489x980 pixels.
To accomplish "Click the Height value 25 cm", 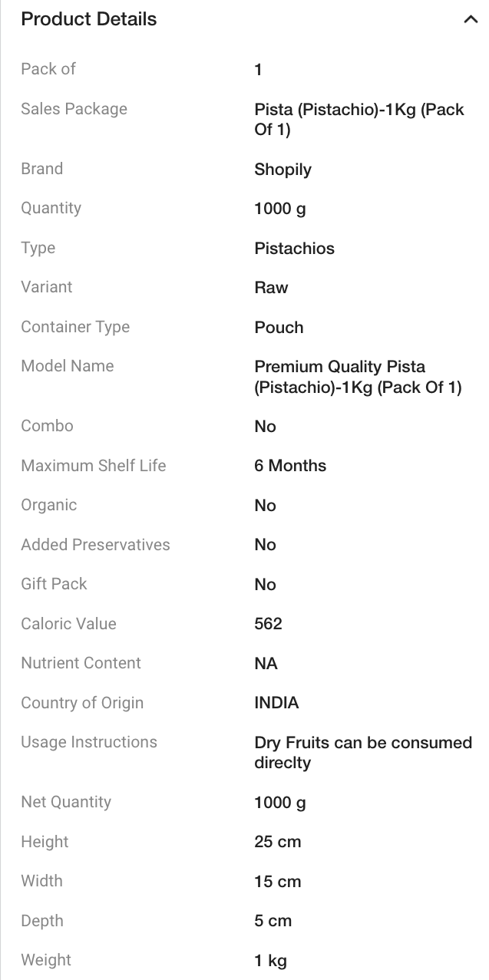I will (x=277, y=842).
